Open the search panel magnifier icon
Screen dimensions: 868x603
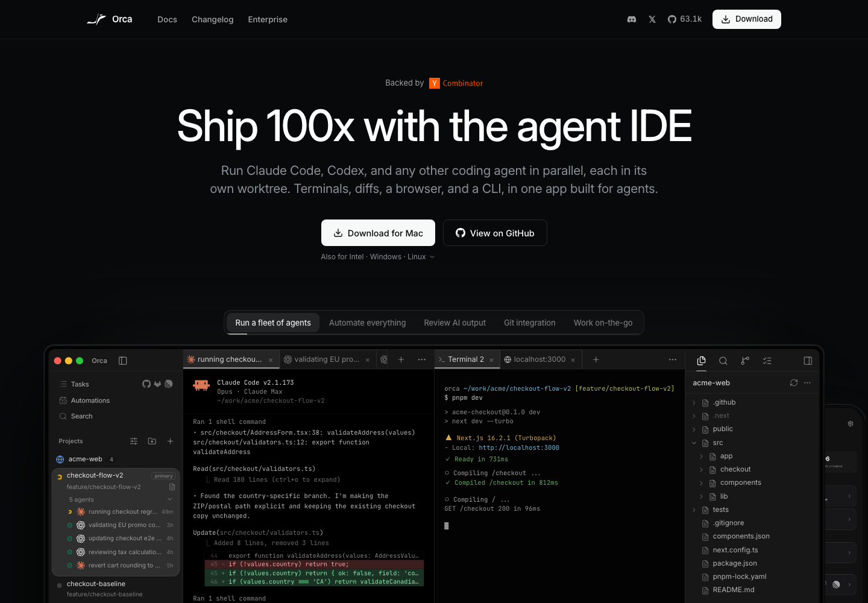(723, 361)
